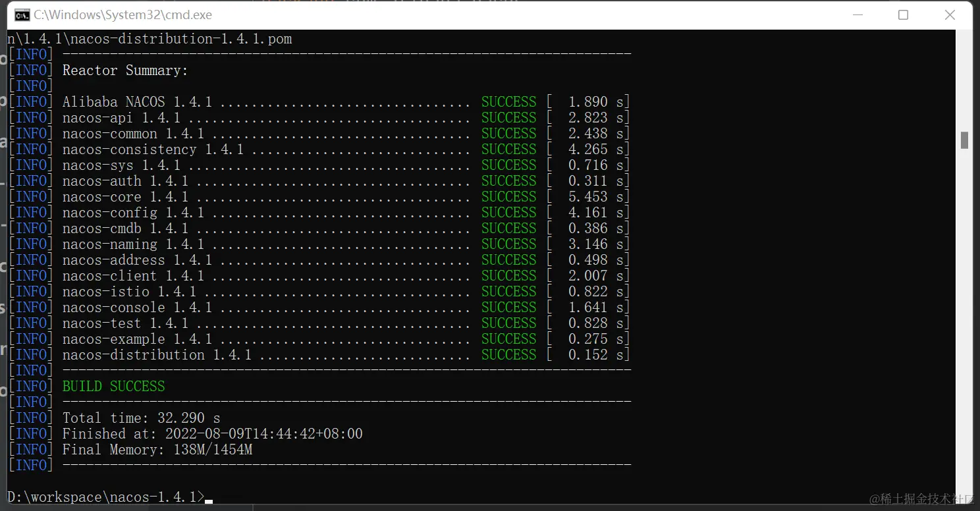Click the 'nacos-sys 1.4.1' text

(121, 165)
